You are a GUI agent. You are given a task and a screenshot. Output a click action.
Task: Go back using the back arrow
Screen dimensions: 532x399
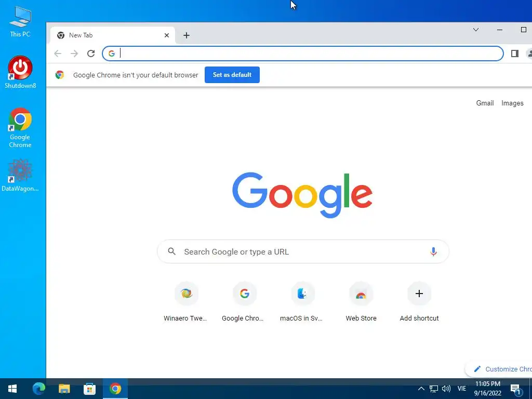58,54
